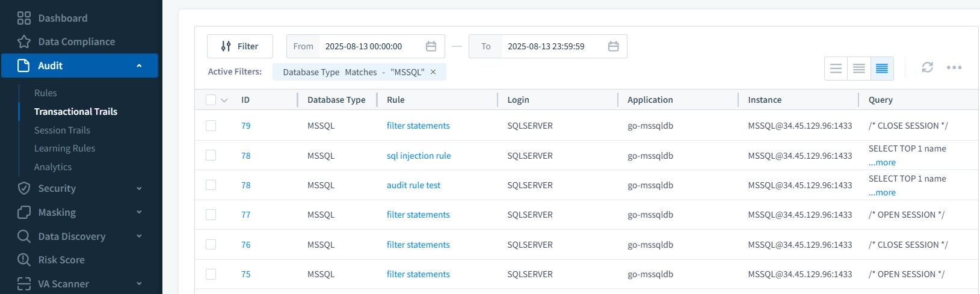Click the Database Type column header
The image size is (980, 294).
[x=336, y=100]
